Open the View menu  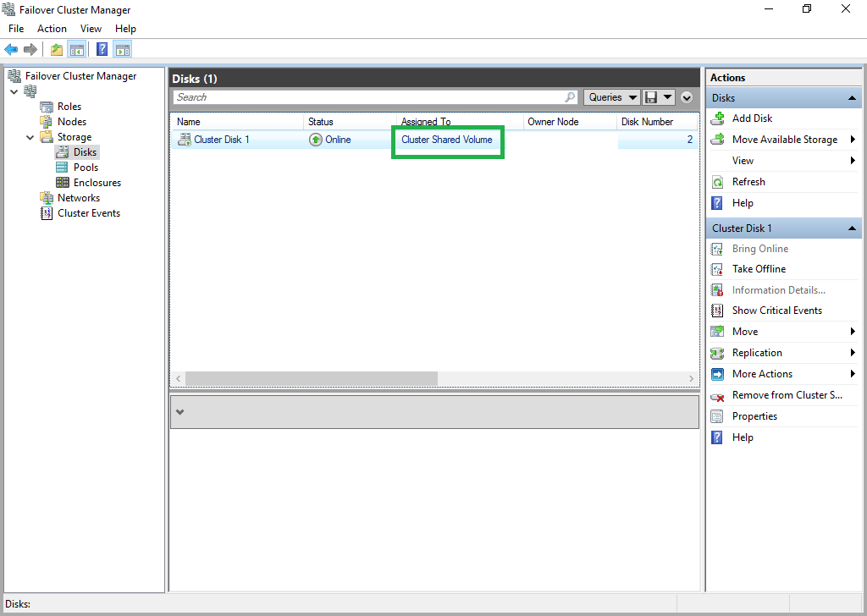(x=91, y=28)
